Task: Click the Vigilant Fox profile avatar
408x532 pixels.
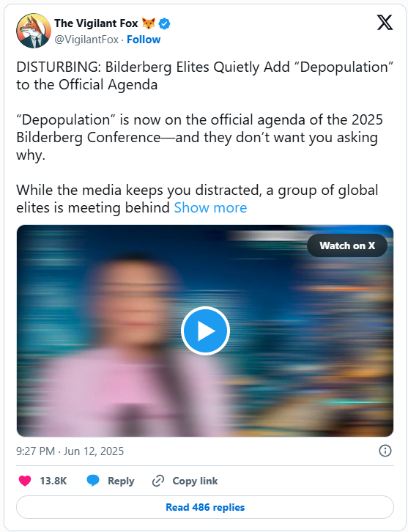Action: coord(34,31)
